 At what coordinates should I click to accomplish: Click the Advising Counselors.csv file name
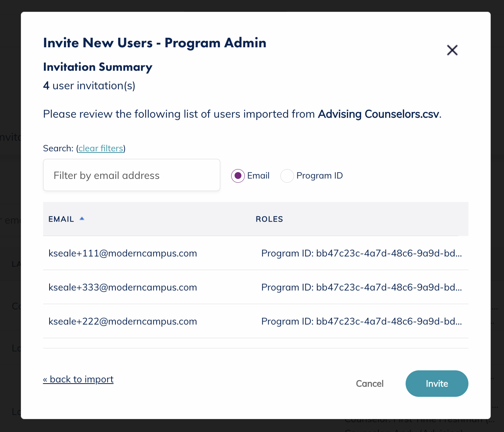point(379,114)
